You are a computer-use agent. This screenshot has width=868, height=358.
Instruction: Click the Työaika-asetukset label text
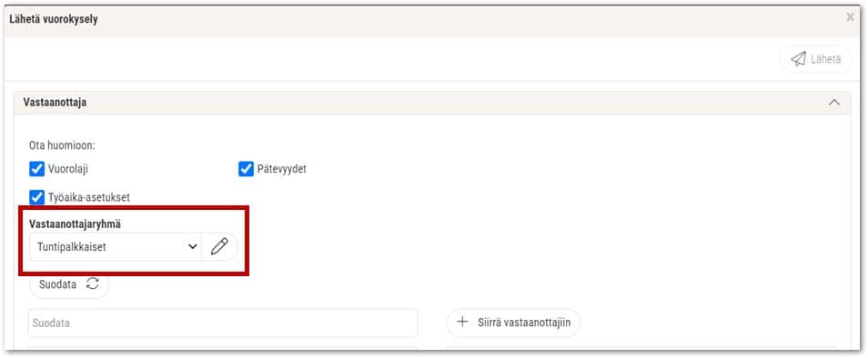pos(88,197)
